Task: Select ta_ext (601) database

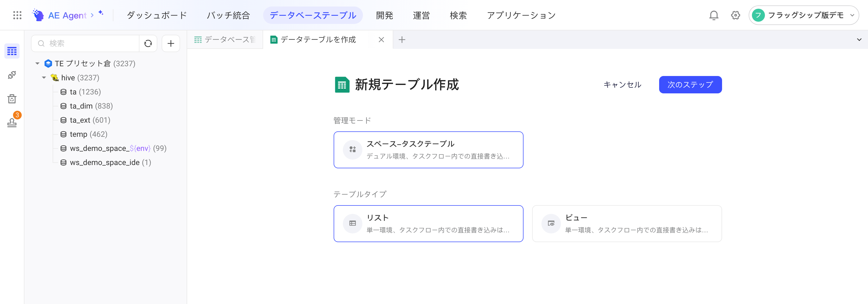Action: (85, 120)
